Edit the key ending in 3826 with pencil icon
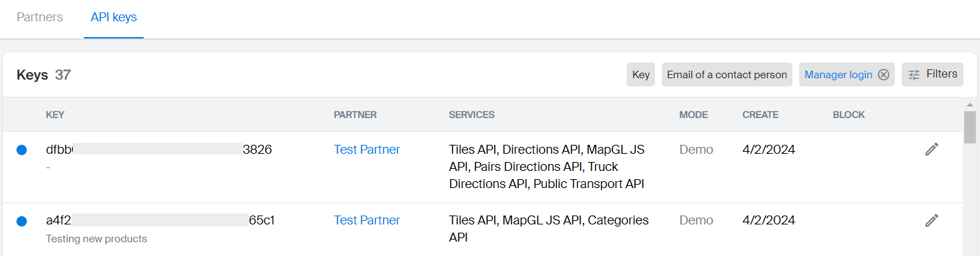 (931, 149)
